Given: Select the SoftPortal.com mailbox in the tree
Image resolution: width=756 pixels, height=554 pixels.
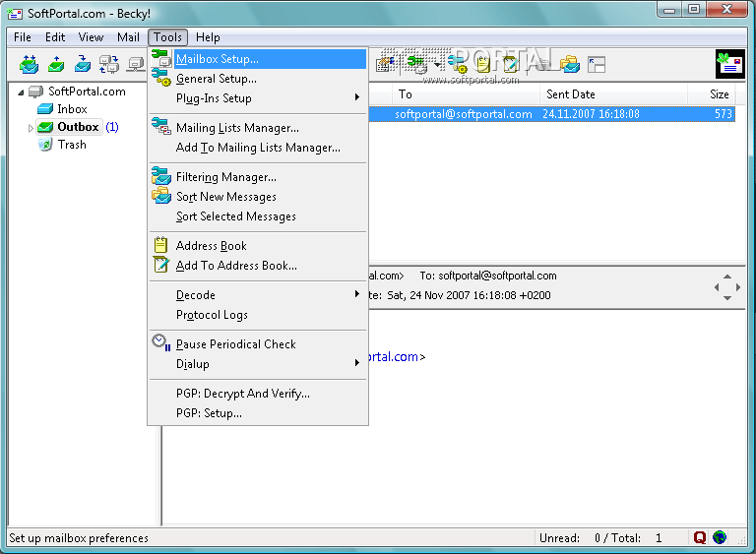Looking at the screenshot, I should 87,92.
